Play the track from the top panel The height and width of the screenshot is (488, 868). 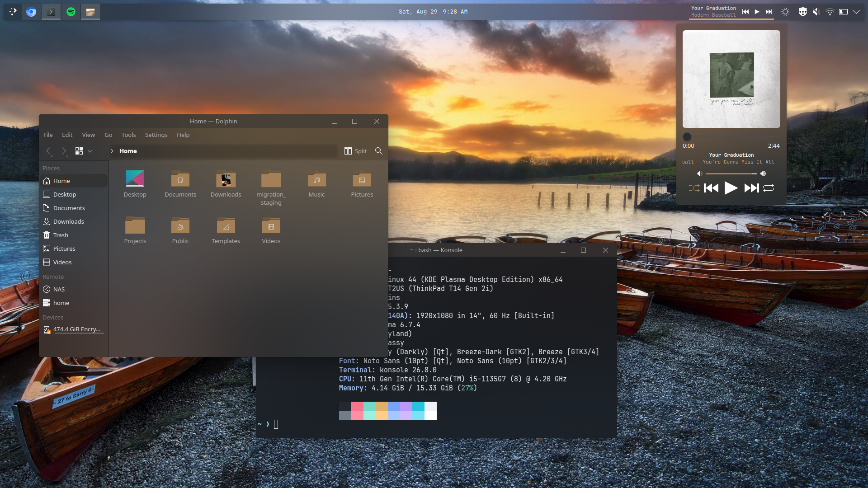point(757,12)
